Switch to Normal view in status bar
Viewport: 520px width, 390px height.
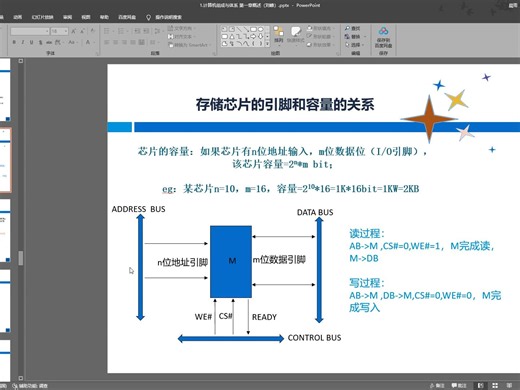(x=480, y=386)
